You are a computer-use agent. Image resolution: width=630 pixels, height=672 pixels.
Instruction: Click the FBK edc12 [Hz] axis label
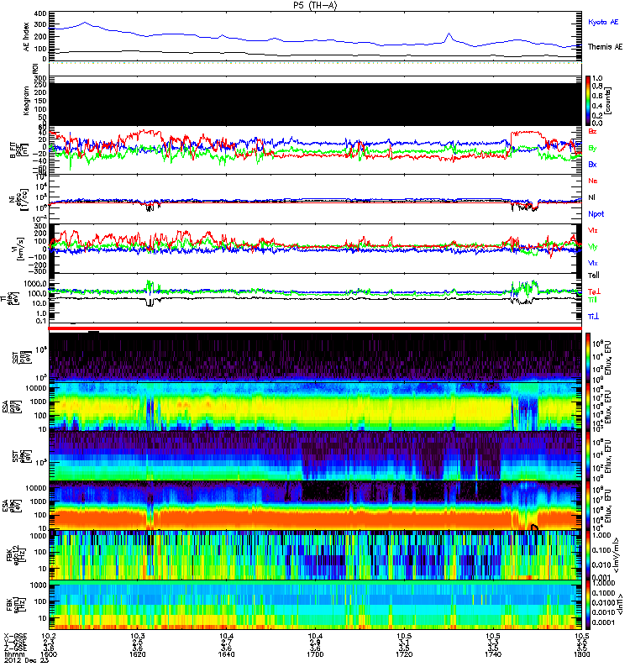pyautogui.click(x=15, y=554)
